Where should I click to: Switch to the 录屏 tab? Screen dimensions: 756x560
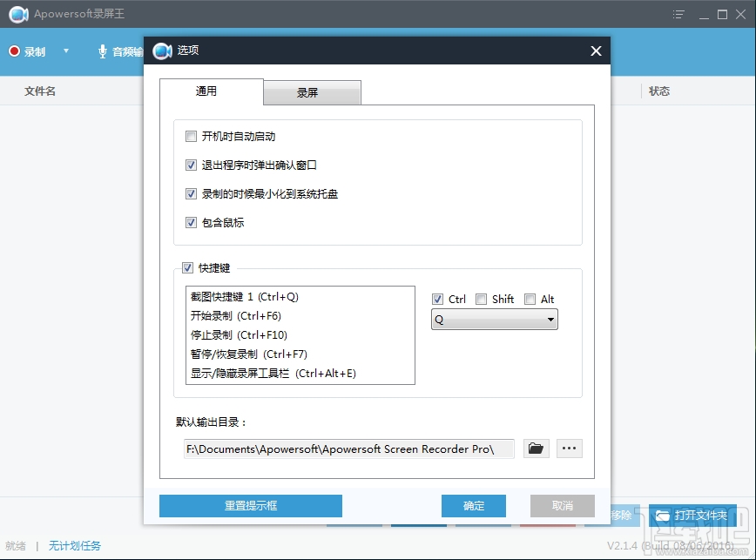point(312,92)
